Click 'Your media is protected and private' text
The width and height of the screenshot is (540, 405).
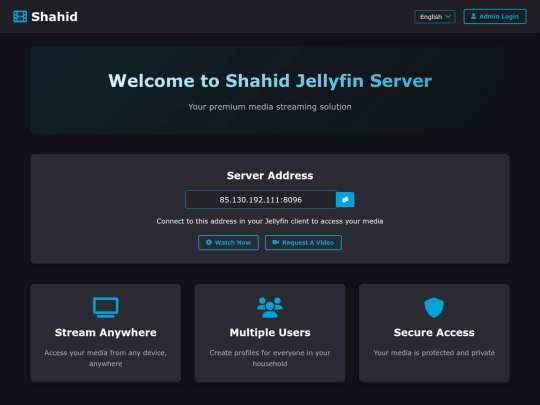pyautogui.click(x=434, y=353)
